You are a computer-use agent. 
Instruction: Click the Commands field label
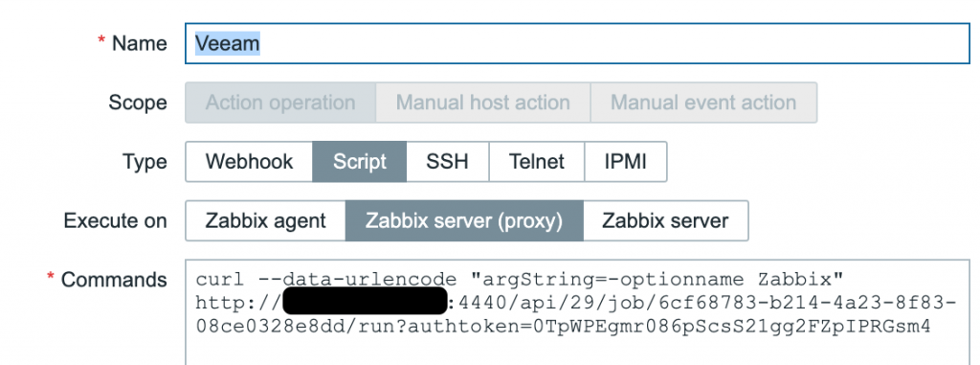tap(114, 280)
